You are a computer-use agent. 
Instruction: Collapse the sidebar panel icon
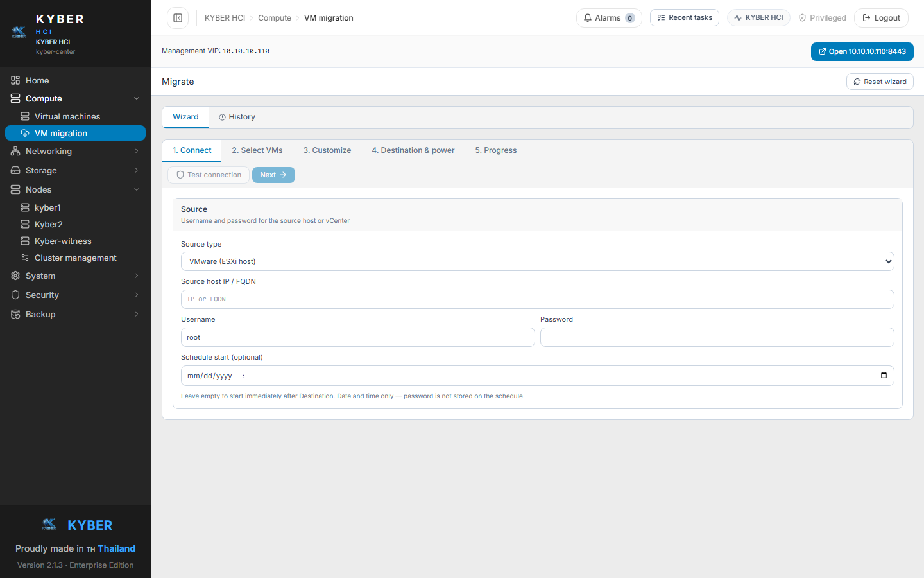point(178,18)
